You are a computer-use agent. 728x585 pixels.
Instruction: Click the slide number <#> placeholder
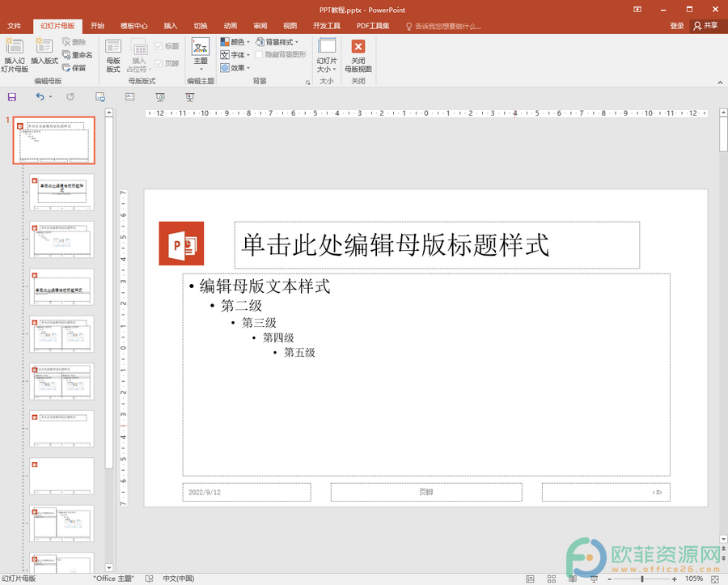[606, 492]
